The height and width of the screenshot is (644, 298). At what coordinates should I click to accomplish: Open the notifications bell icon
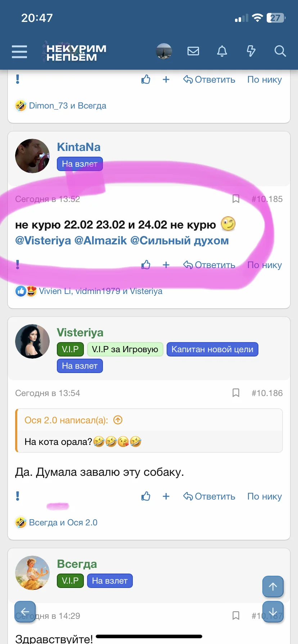pyautogui.click(x=222, y=51)
